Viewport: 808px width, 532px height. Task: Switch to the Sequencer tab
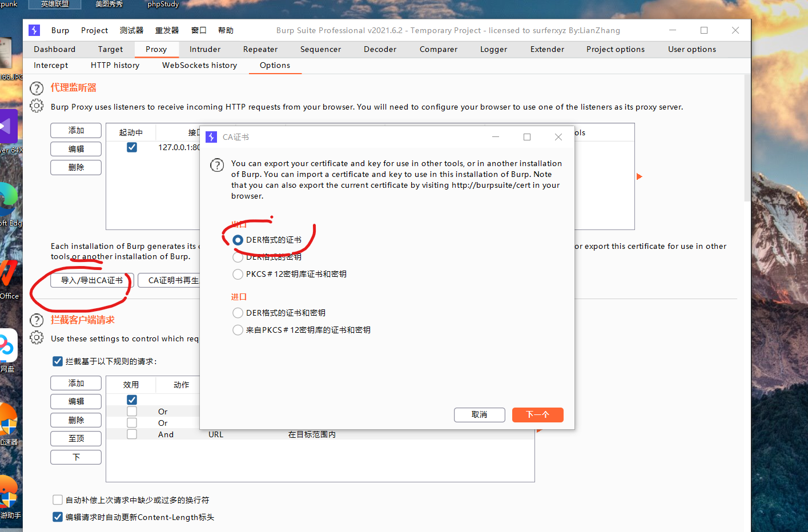tap(320, 49)
